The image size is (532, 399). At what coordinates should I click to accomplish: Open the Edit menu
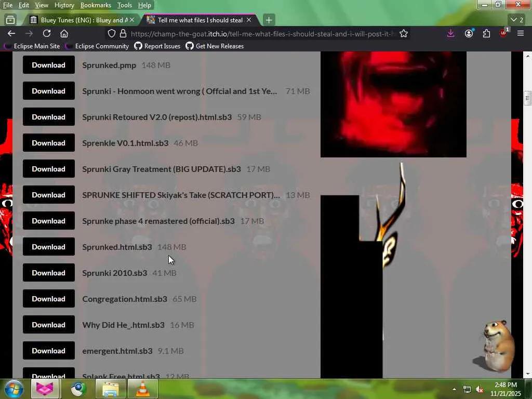[x=23, y=5]
